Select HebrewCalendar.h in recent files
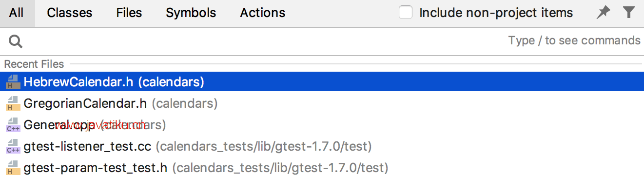 click(322, 82)
